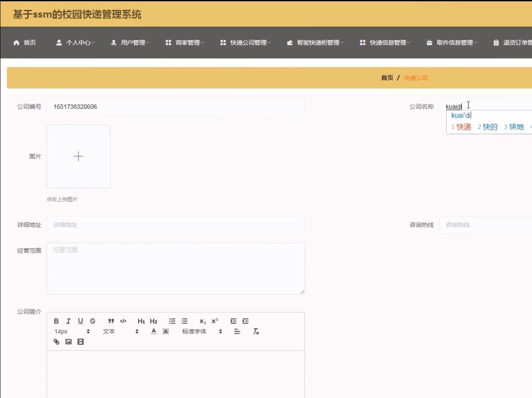The width and height of the screenshot is (532, 398).
Task: Open the font color picker
Action: 153,331
